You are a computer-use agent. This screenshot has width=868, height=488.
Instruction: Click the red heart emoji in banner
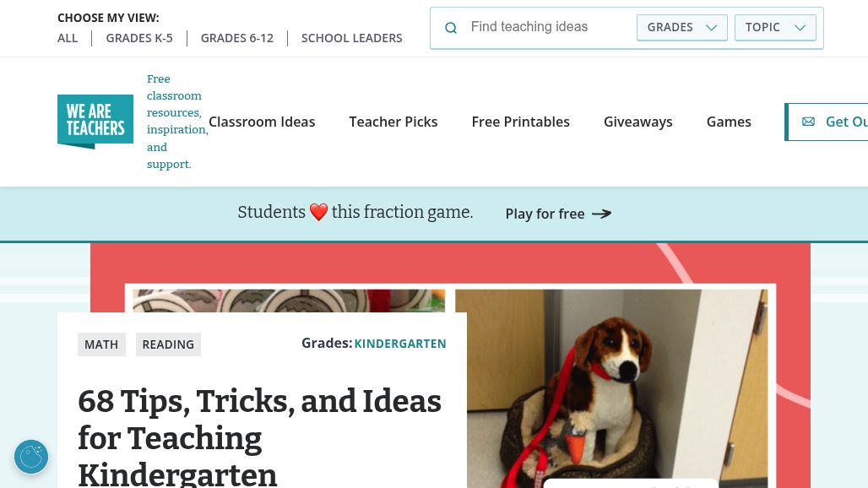pos(318,212)
